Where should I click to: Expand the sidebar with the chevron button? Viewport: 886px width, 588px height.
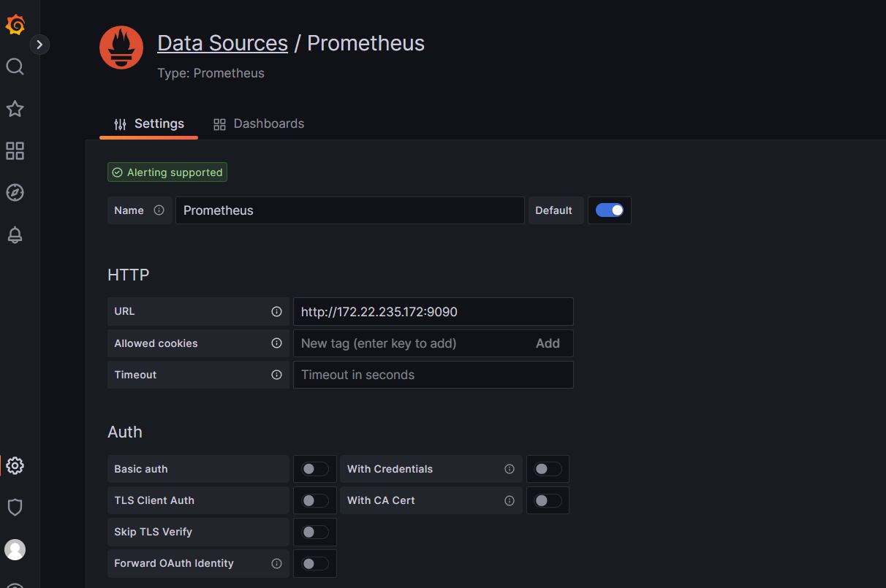[x=39, y=45]
